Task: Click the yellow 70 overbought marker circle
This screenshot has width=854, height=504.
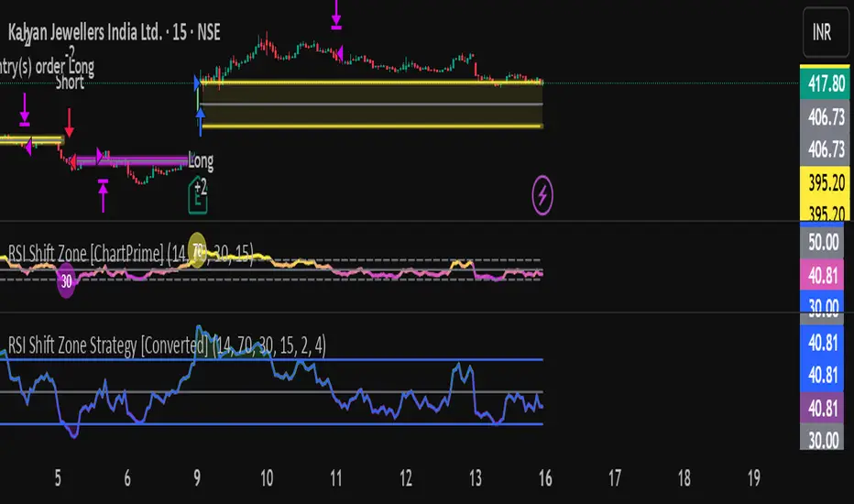Action: tap(197, 250)
